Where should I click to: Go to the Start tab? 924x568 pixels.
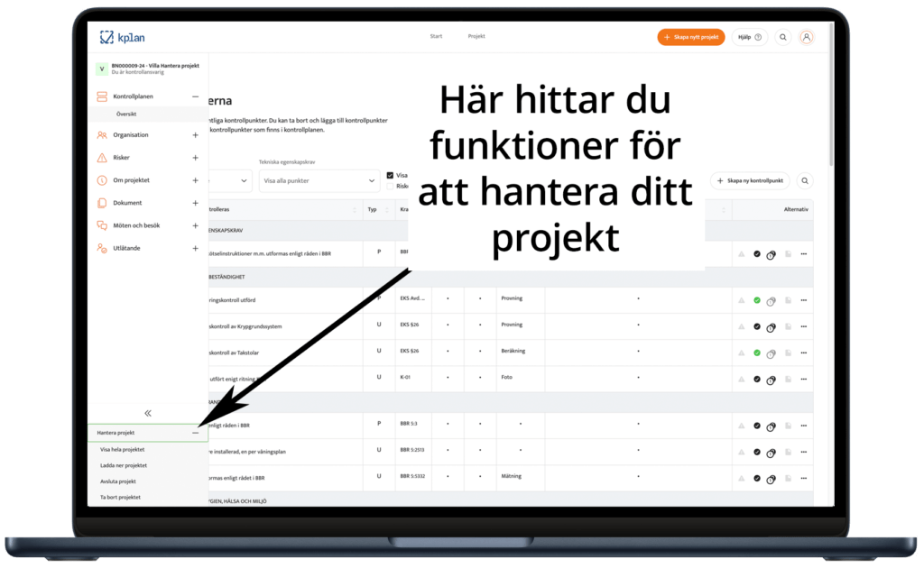pyautogui.click(x=436, y=37)
